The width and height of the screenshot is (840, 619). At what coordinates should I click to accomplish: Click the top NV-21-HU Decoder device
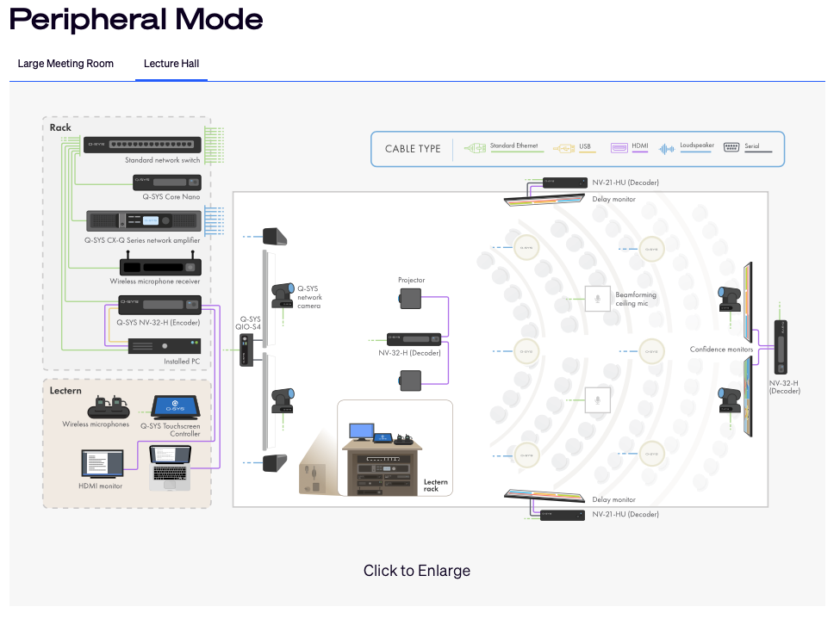pyautogui.click(x=564, y=183)
